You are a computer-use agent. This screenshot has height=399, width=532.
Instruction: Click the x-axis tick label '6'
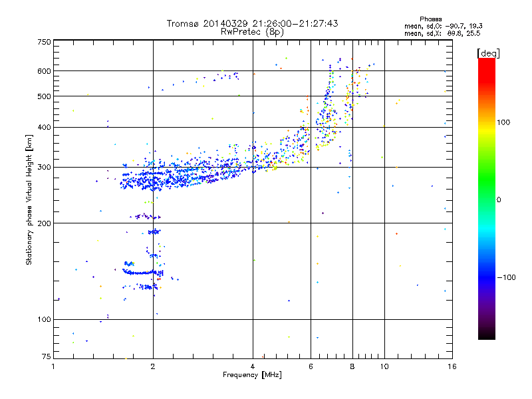pos(311,366)
